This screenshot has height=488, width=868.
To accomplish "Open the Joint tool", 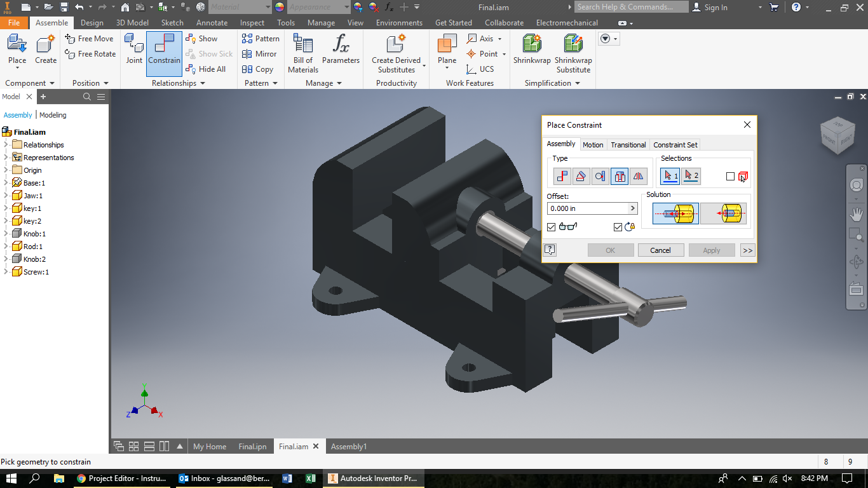I will [134, 50].
